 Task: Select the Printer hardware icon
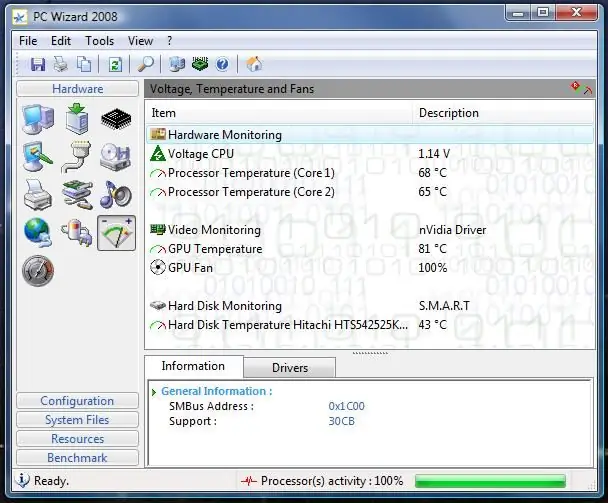pos(38,195)
